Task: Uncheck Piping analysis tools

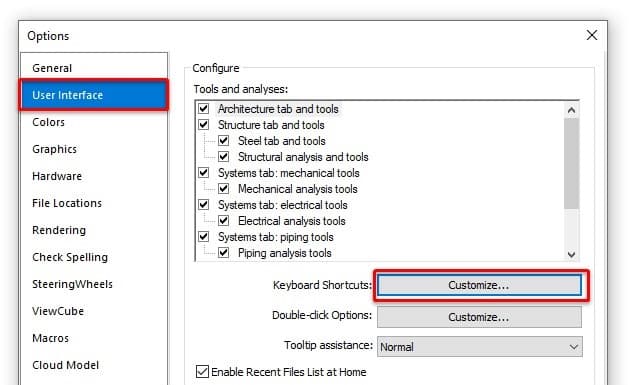Action: (223, 253)
